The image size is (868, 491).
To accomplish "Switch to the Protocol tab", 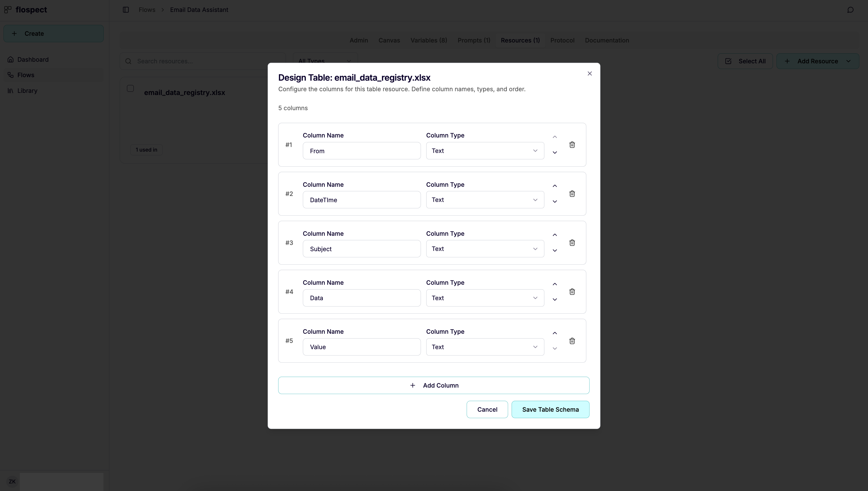I will tap(562, 40).
